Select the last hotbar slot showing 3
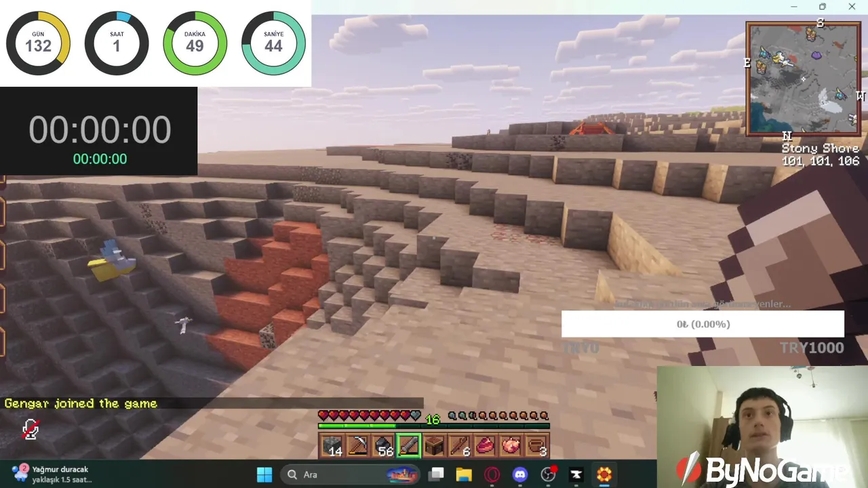The width and height of the screenshot is (868, 488). pyautogui.click(x=535, y=446)
